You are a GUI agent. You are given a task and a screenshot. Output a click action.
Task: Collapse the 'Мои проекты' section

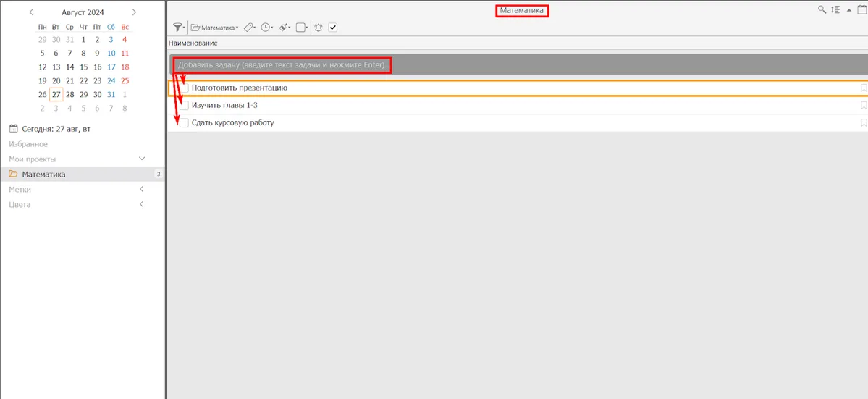click(x=142, y=159)
